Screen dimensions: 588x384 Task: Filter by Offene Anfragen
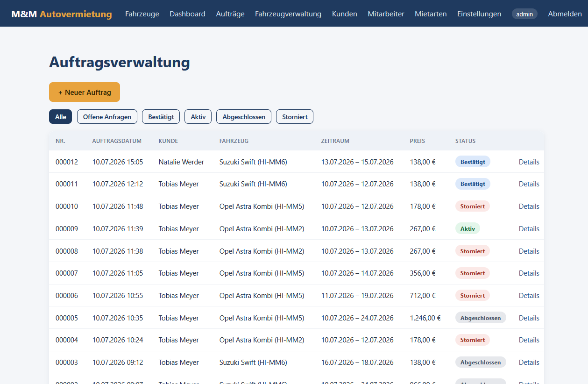(107, 117)
